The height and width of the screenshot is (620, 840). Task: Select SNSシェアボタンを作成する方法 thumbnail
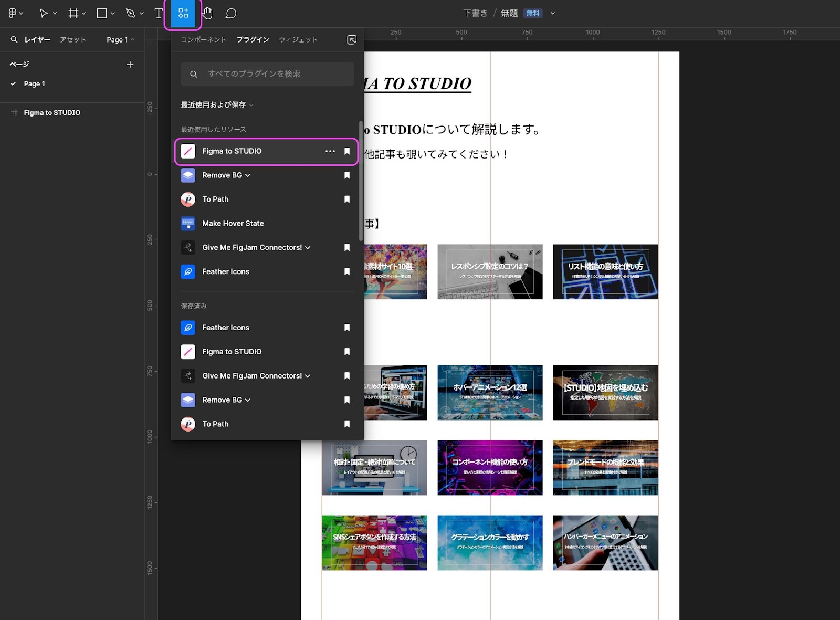(374, 543)
